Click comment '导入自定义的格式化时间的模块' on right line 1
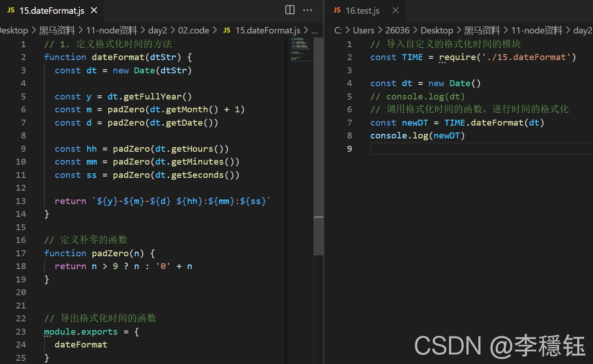The height and width of the screenshot is (364, 593). coord(454,44)
